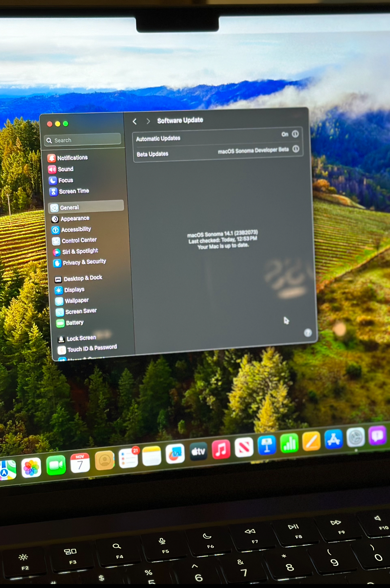Launch Keynote from the Dock
Image resolution: width=390 pixels, height=588 pixels.
pos(267,445)
